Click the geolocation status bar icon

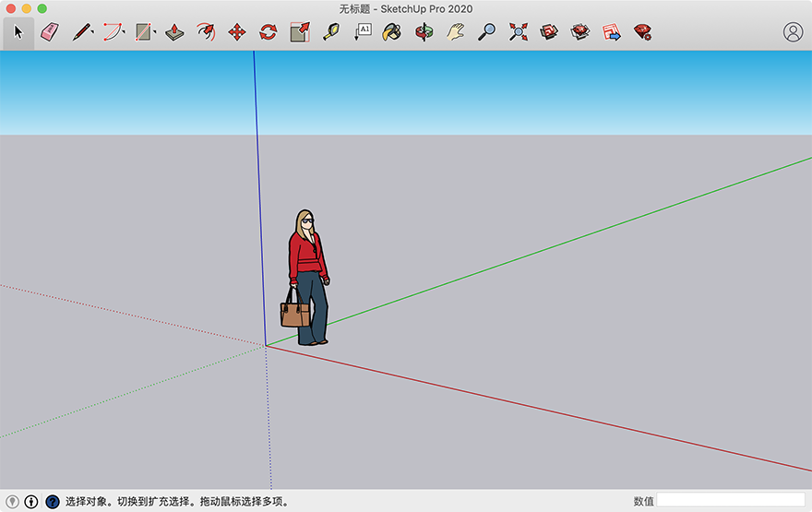pyautogui.click(x=12, y=502)
